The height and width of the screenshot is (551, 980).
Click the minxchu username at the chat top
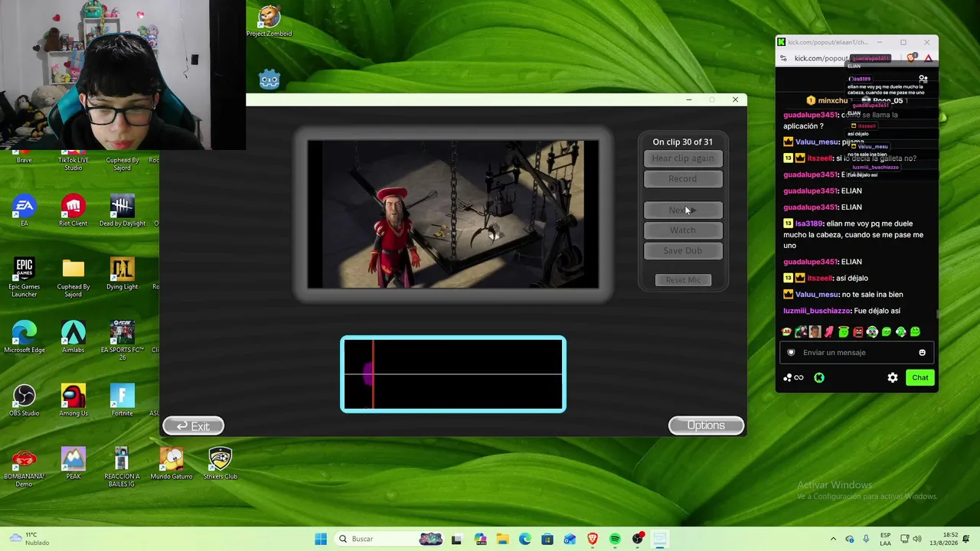833,101
